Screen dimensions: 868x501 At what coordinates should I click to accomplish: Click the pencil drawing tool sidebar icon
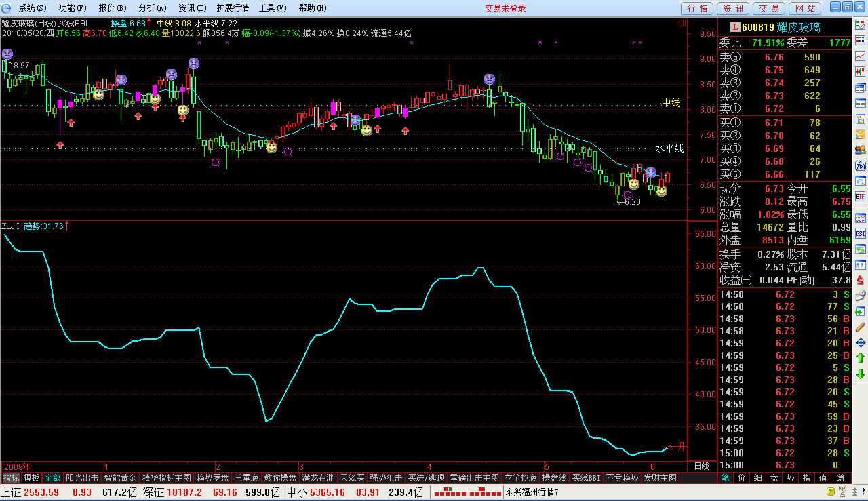tap(861, 327)
